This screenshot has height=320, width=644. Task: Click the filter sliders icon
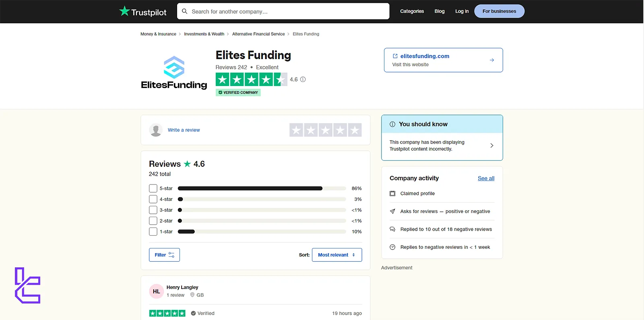[171, 255]
